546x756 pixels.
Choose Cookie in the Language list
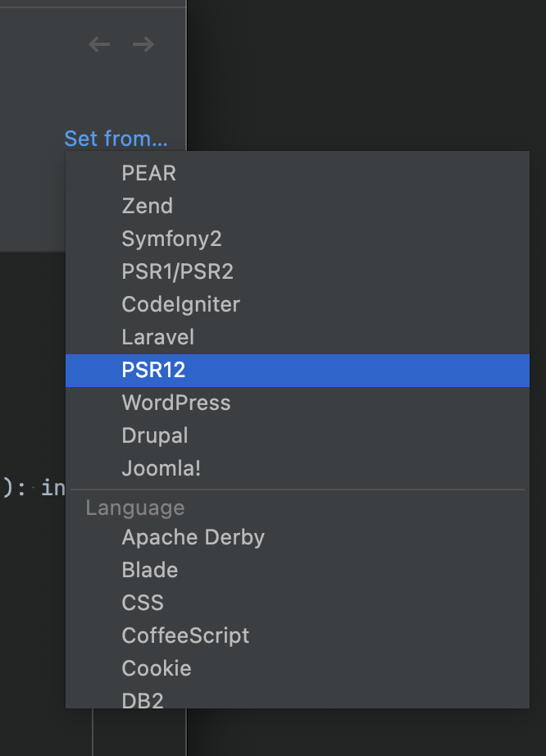pos(157,668)
